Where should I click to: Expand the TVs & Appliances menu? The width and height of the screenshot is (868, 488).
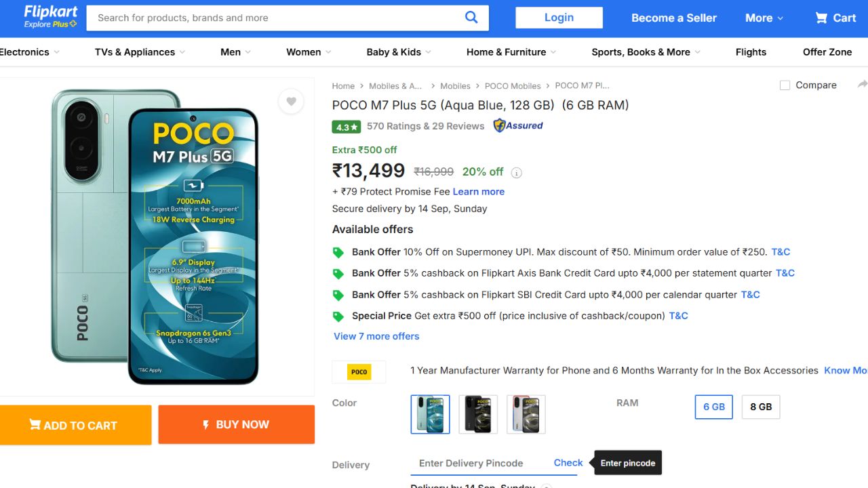point(140,52)
